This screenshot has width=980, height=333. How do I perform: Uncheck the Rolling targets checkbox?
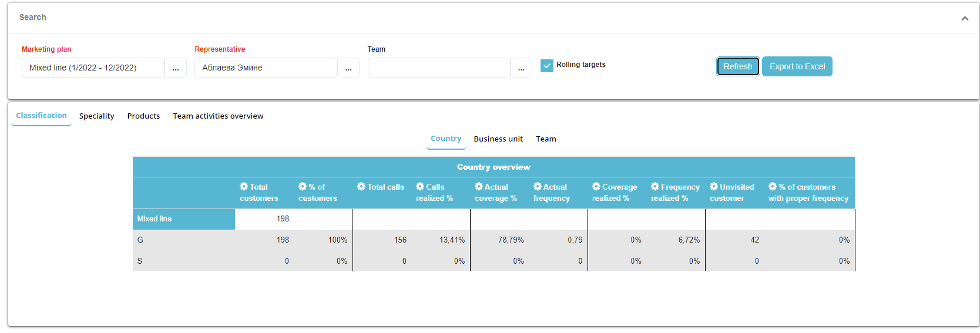[x=547, y=66]
